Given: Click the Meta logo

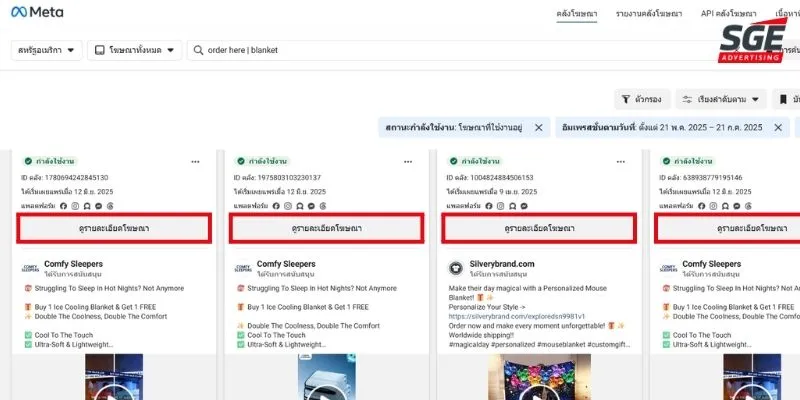Looking at the screenshot, I should [37, 12].
